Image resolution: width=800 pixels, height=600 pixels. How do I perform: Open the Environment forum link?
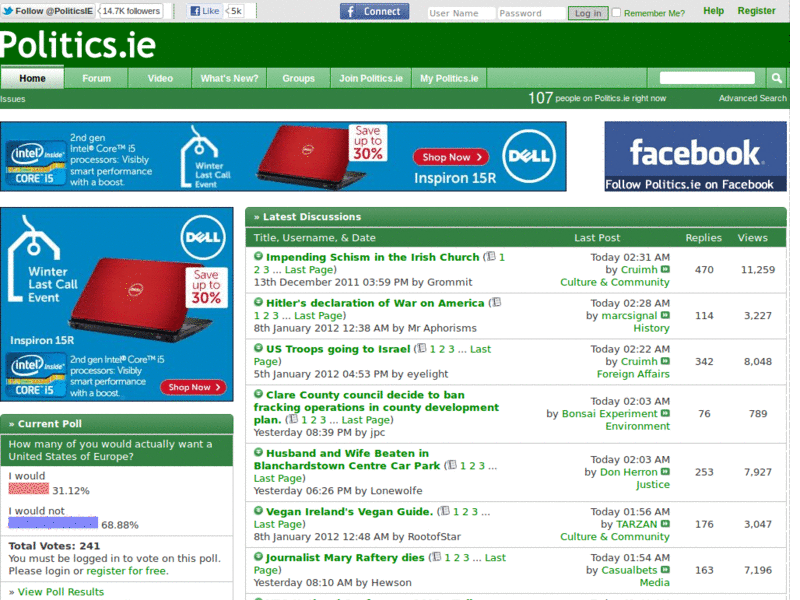637,426
